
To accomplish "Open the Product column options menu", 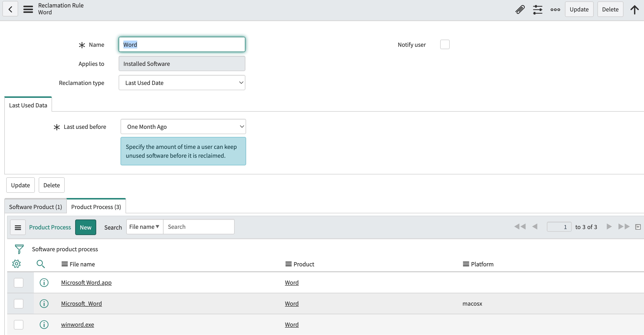I will pyautogui.click(x=289, y=264).
